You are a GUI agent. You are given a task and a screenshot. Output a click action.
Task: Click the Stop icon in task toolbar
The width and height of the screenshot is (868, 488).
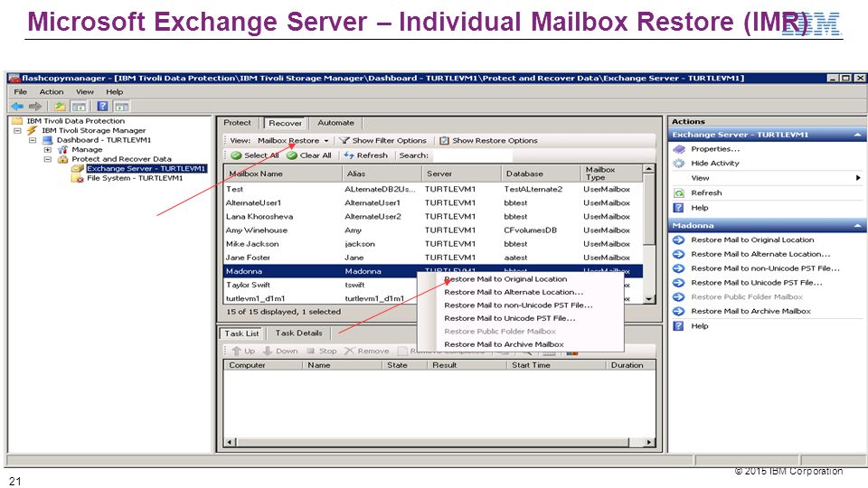[310, 351]
